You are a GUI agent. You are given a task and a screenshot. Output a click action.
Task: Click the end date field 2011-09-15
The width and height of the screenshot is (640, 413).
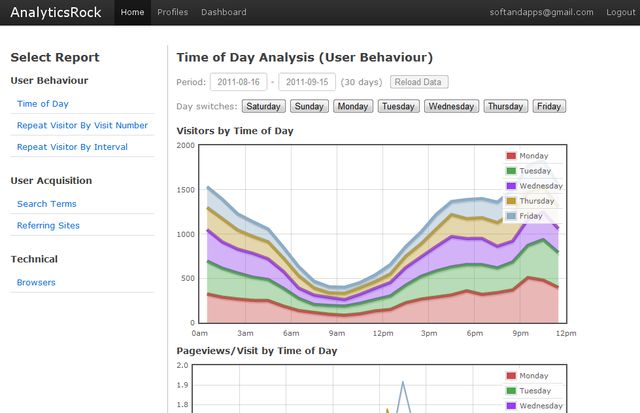(x=307, y=82)
